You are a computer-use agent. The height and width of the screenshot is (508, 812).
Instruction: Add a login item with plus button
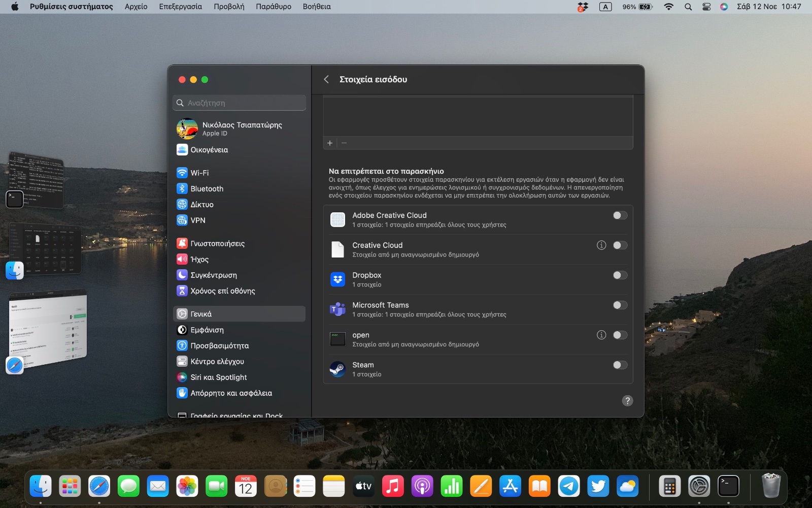(x=330, y=143)
